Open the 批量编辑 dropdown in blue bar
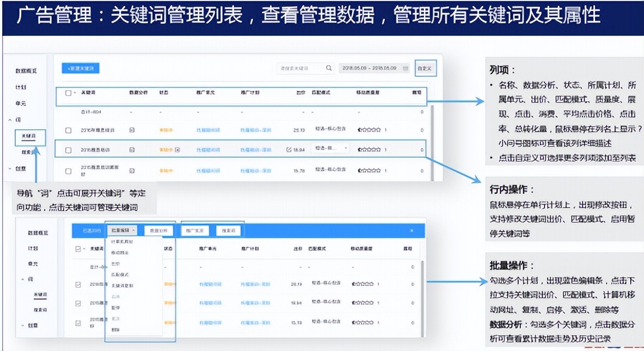644x351 pixels. 122,230
